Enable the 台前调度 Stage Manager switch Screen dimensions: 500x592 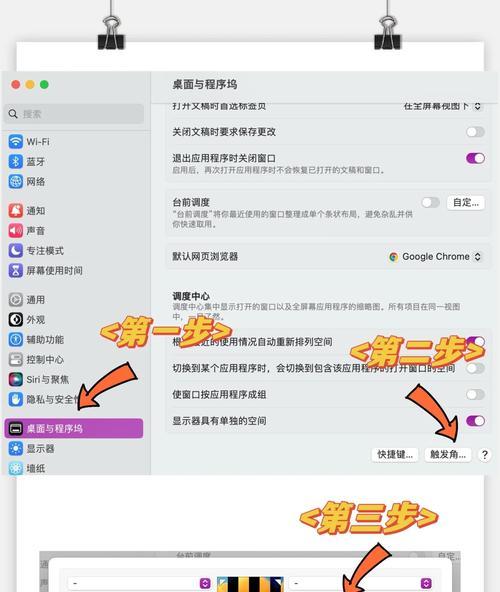pyautogui.click(x=431, y=203)
